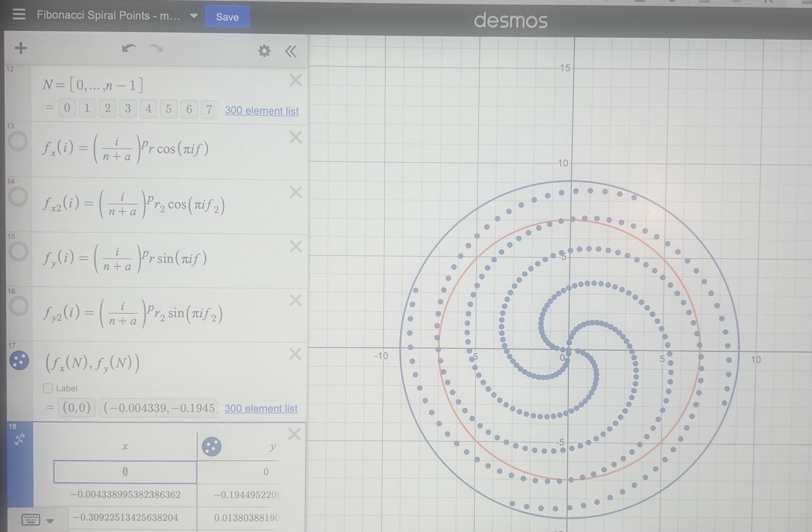Click the Save button
The height and width of the screenshot is (532, 812).
(227, 17)
